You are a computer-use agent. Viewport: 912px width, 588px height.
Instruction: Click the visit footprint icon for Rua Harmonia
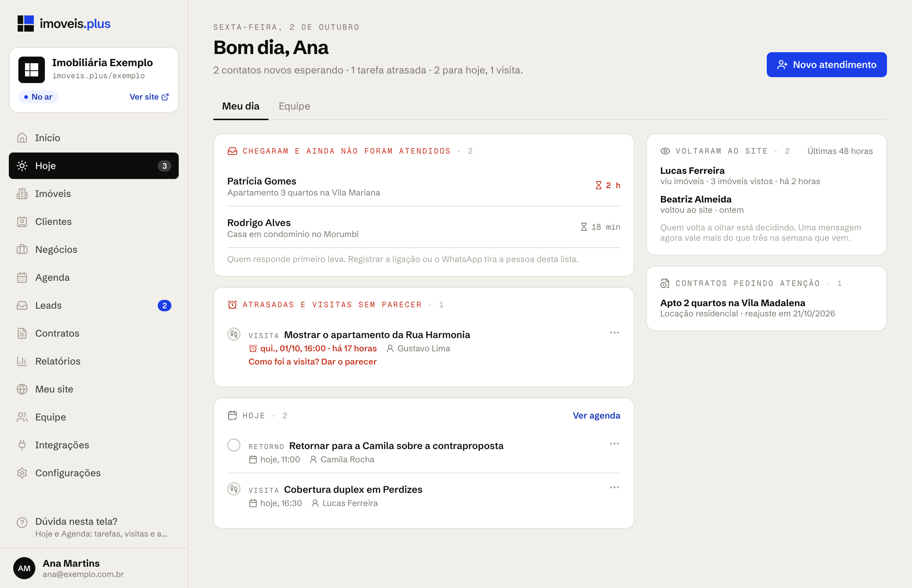(234, 334)
